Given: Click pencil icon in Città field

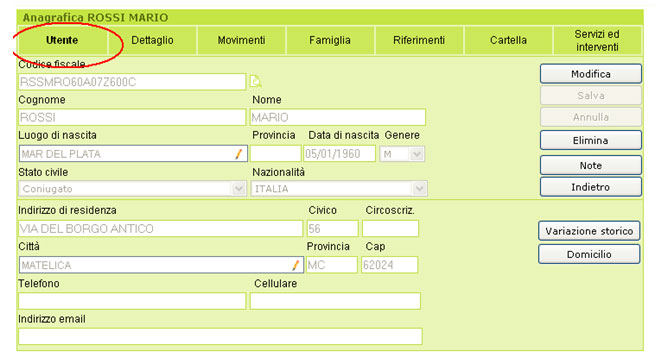Looking at the screenshot, I should pos(295,265).
